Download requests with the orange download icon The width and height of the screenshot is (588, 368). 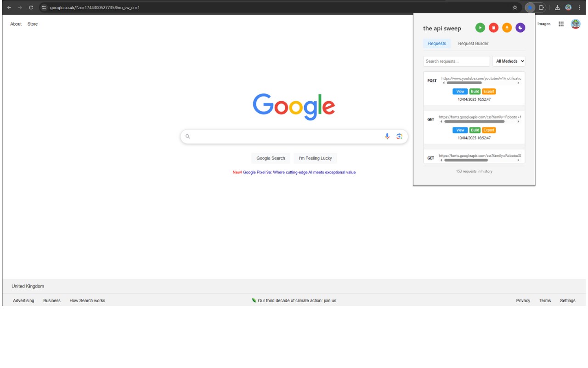click(x=507, y=28)
